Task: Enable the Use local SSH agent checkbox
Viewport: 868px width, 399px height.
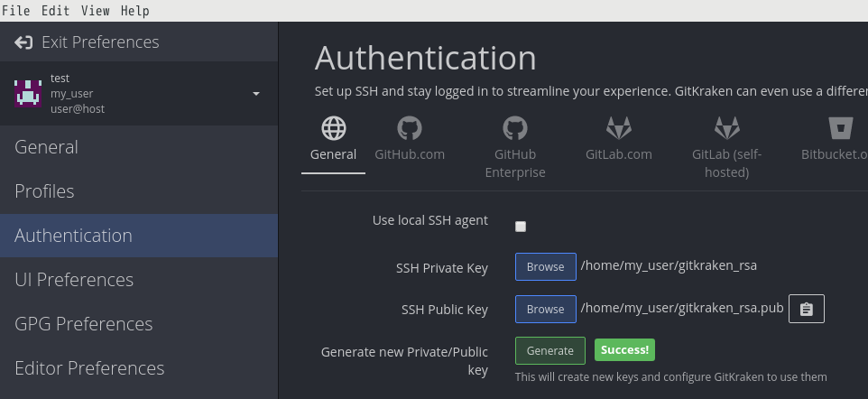Action: tap(521, 227)
